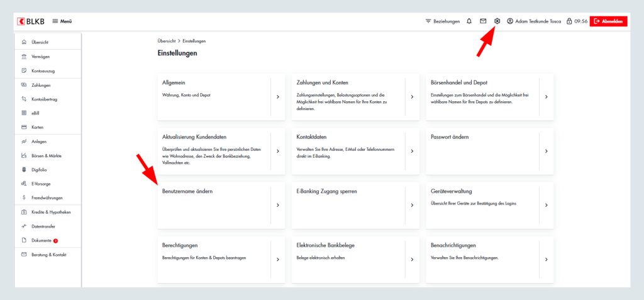This screenshot has height=300, width=644.
Task: Click the Übersicht breadcrumb link
Action: 166,41
